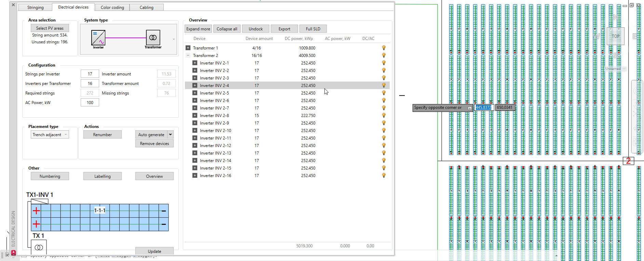644x261 pixels.
Task: Click lightbulb icon for Transformer 1
Action: (384, 48)
